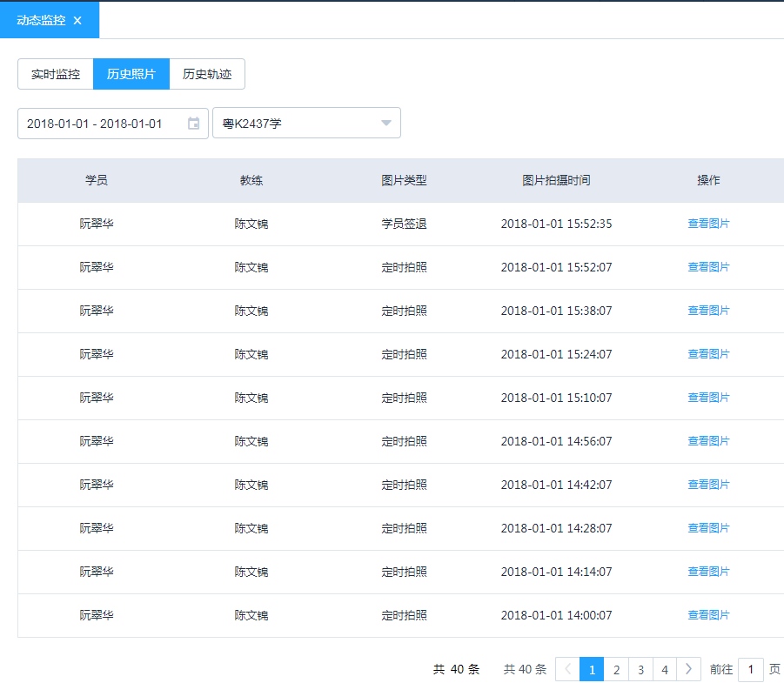The height and width of the screenshot is (683, 784).
Task: Go to page 2 of results
Action: point(616,669)
